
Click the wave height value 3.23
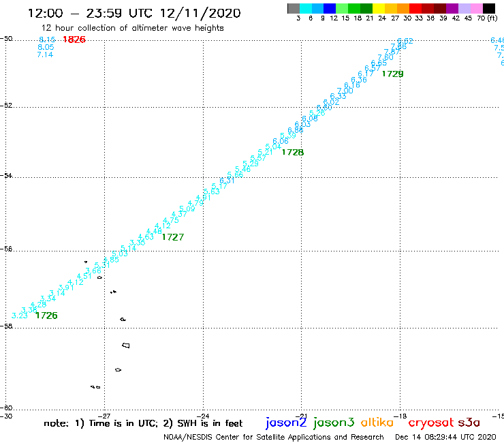pyautogui.click(x=20, y=316)
